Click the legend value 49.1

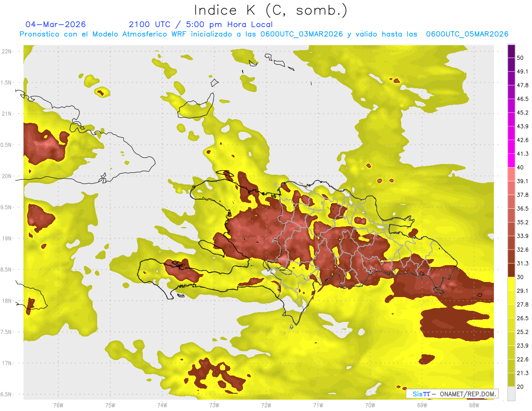point(523,71)
